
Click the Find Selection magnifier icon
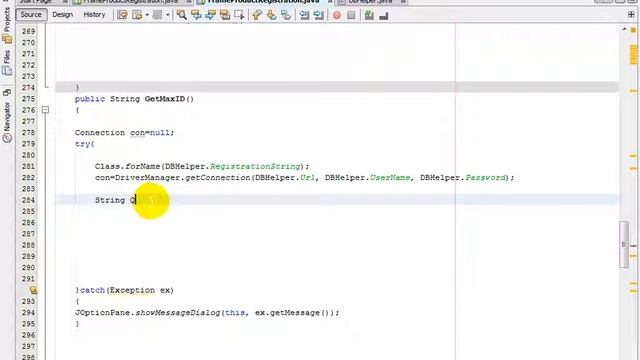point(182,16)
